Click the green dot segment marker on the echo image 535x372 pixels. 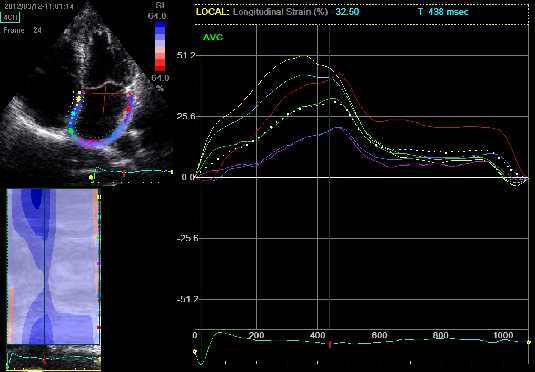70,131
